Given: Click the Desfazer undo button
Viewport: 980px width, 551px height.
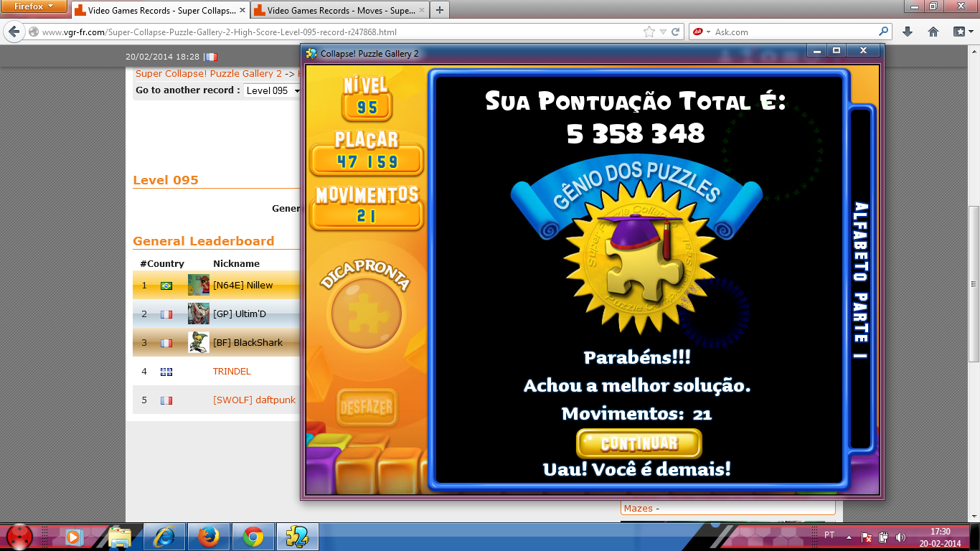Looking at the screenshot, I should click(365, 408).
